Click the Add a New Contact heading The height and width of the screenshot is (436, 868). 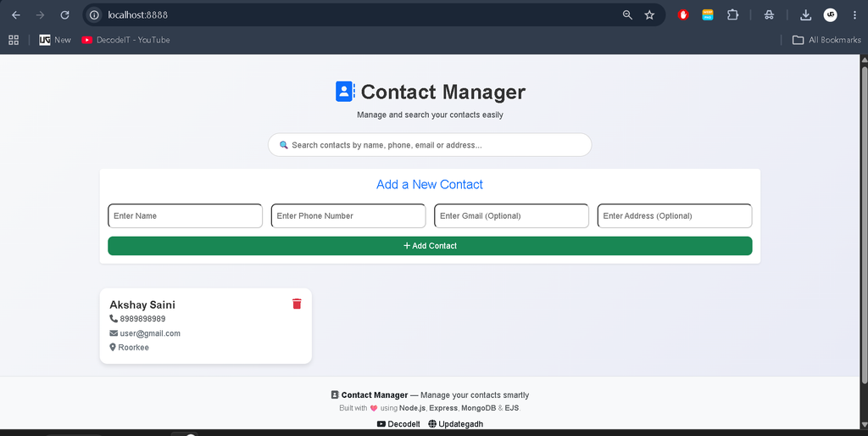tap(430, 184)
